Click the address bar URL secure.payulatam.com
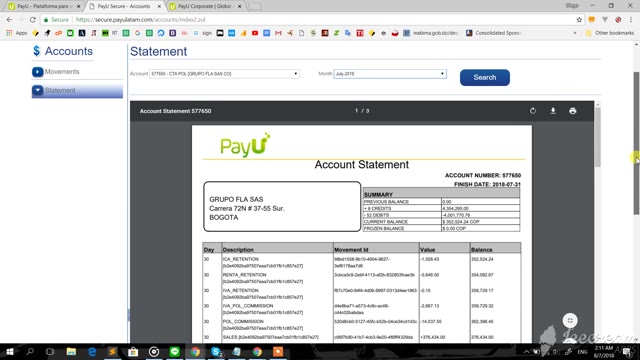This screenshot has height=360, width=640. pos(141,20)
